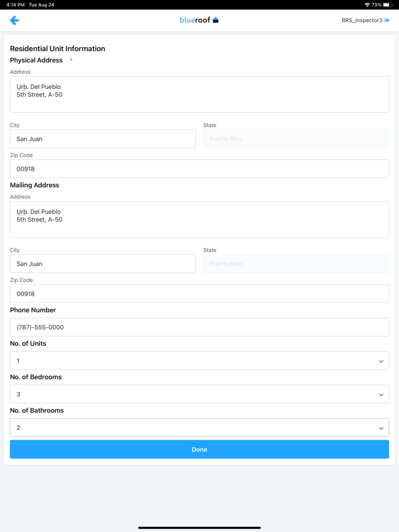Viewport: 399px width, 532px height.
Task: Tap the BRS_Inspector3 username link
Action: point(361,21)
